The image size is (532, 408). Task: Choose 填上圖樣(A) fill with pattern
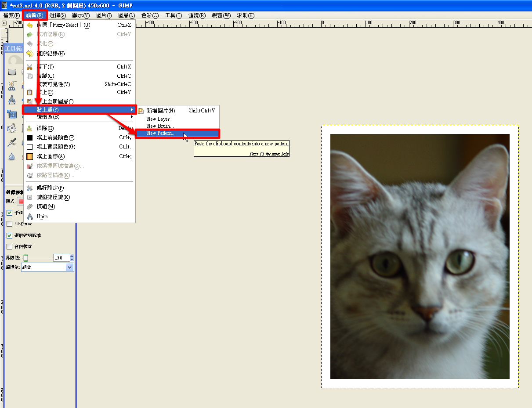pyautogui.click(x=79, y=156)
